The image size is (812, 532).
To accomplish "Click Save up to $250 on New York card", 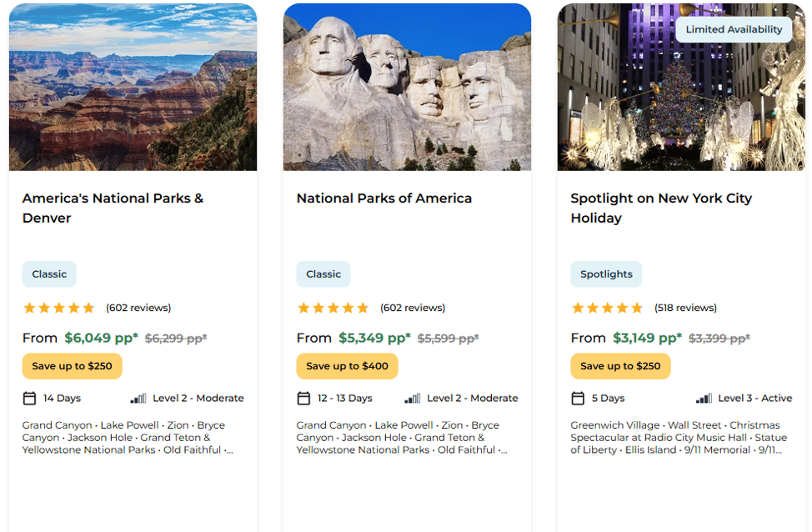I will (620, 366).
